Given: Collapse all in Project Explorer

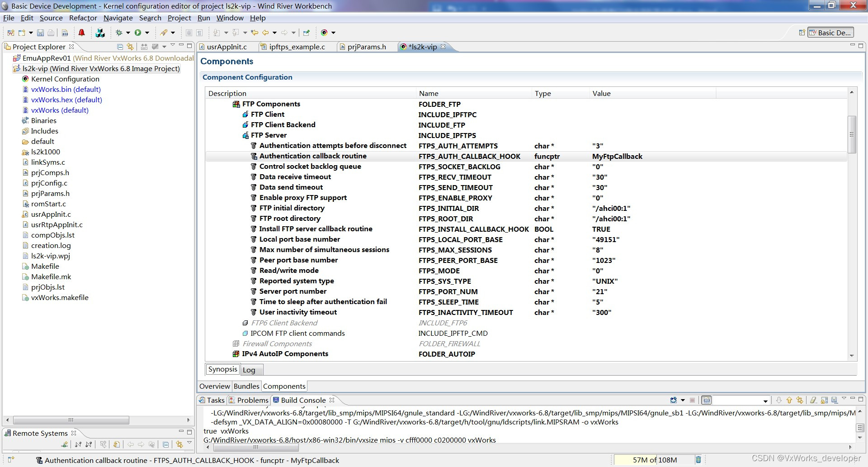Looking at the screenshot, I should tap(120, 47).
